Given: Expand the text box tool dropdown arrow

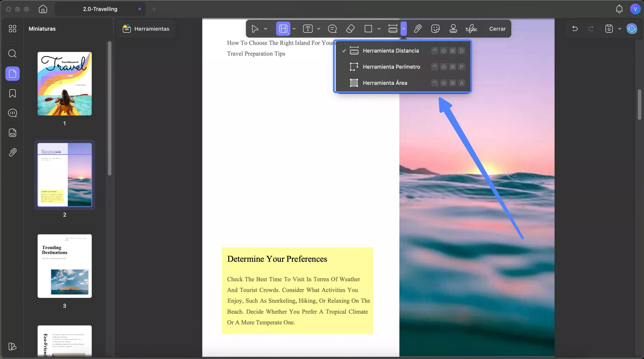Looking at the screenshot, I should click(x=318, y=29).
